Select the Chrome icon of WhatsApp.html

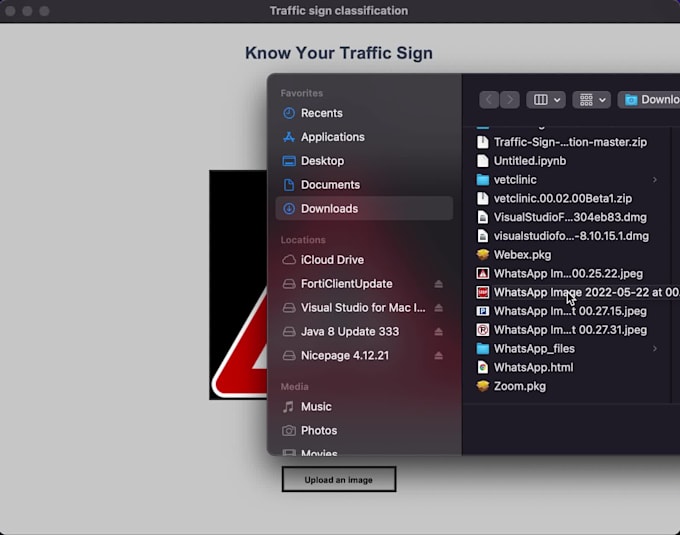click(483, 368)
